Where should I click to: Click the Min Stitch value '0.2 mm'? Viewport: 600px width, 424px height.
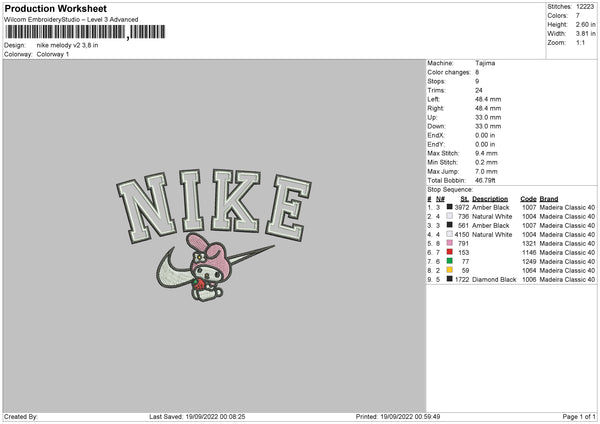tap(486, 162)
